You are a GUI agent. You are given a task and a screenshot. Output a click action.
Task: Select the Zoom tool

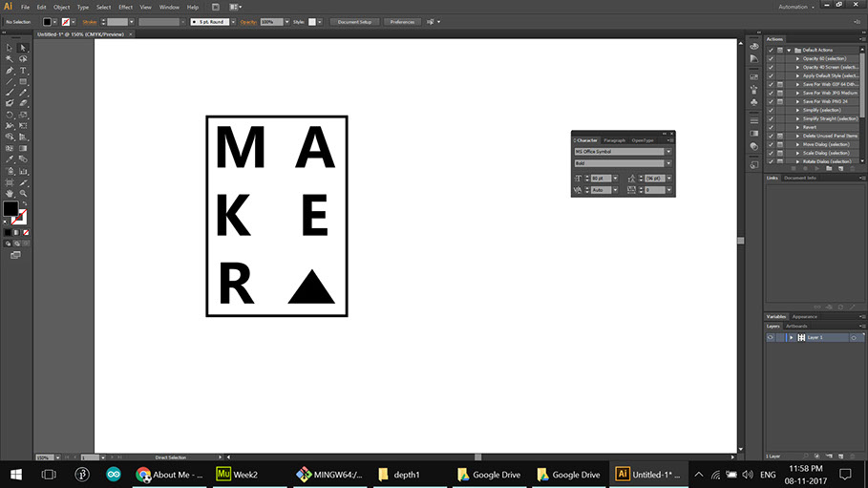[x=23, y=193]
